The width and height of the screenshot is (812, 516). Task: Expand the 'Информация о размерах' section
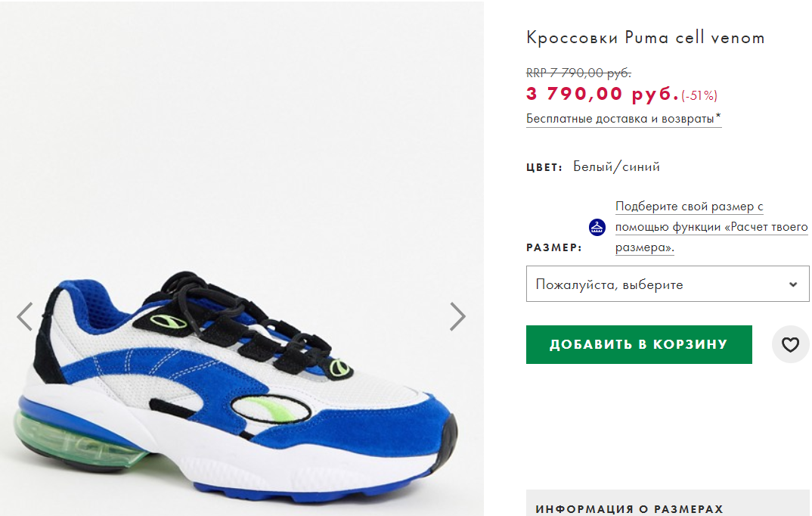[668, 503]
